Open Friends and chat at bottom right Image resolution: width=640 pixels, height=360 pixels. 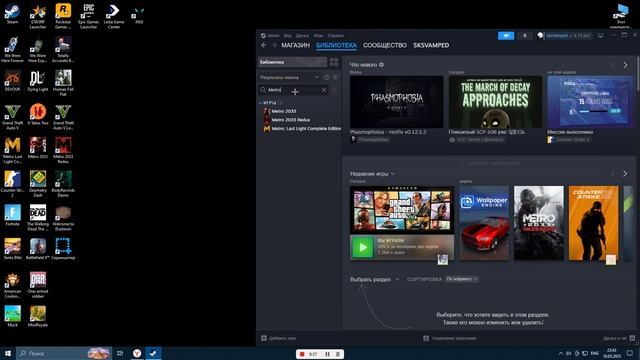click(619, 338)
